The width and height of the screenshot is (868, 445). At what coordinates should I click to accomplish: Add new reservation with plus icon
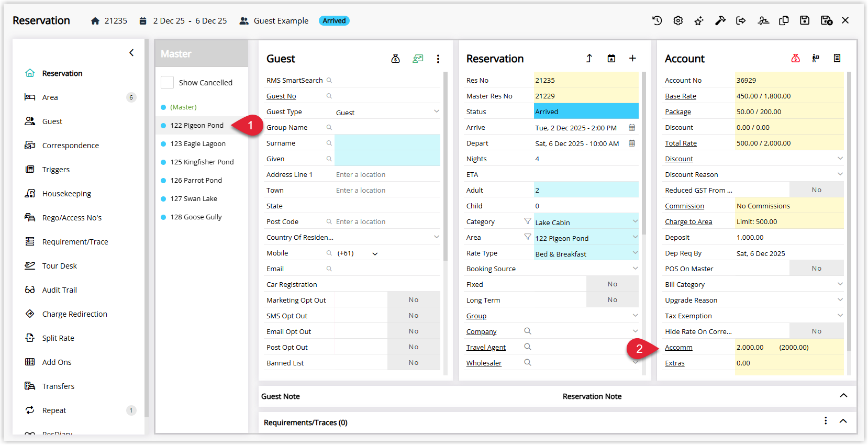click(632, 58)
